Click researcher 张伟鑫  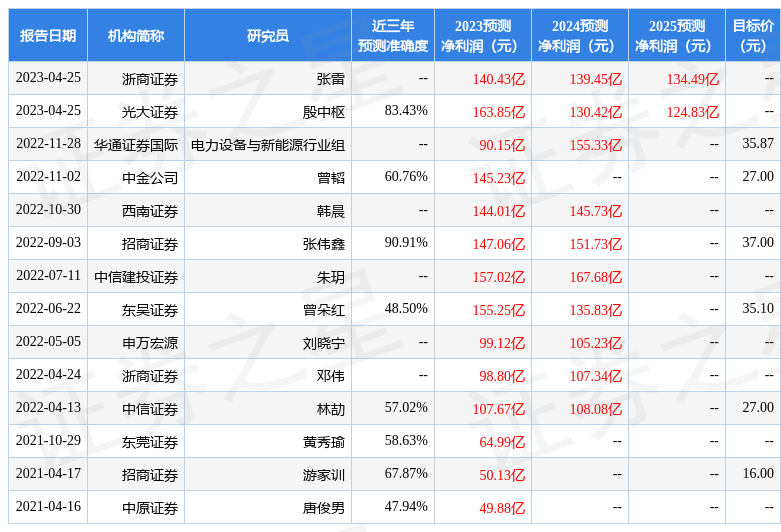pos(324,244)
